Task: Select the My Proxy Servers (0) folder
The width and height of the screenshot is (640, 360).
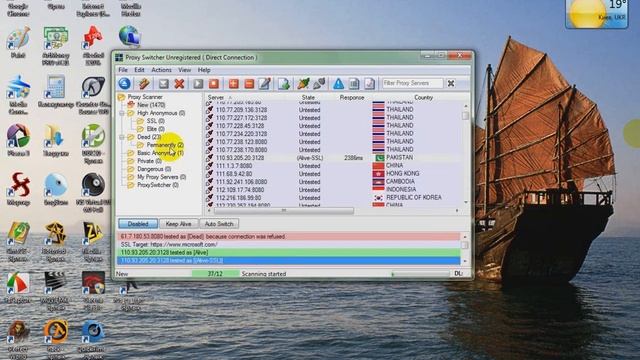Action: pos(162,177)
